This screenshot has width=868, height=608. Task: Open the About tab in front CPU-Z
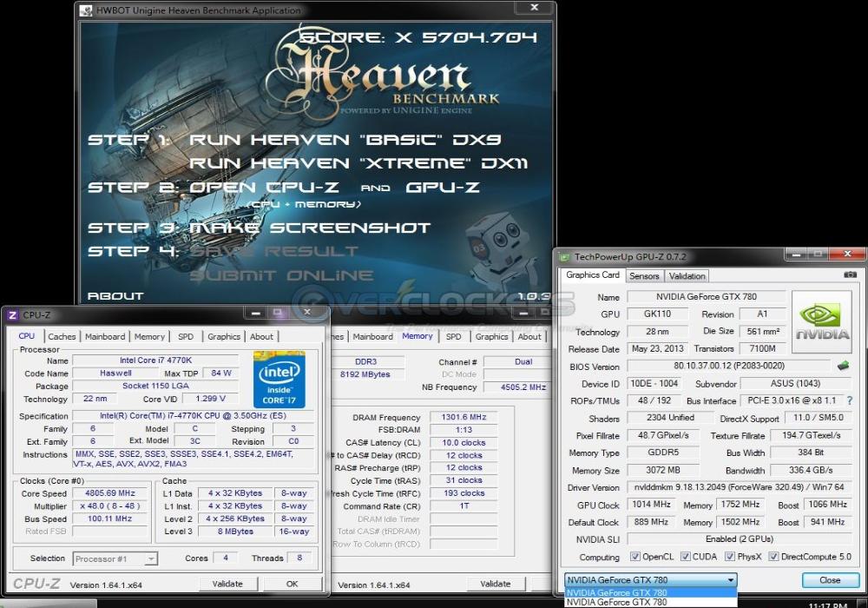click(261, 337)
